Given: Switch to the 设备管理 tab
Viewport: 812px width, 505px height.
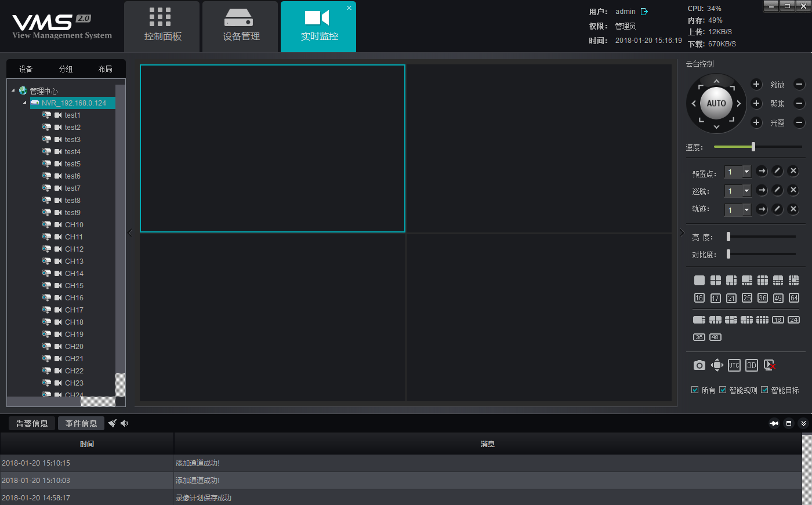Looking at the screenshot, I should pos(241,27).
